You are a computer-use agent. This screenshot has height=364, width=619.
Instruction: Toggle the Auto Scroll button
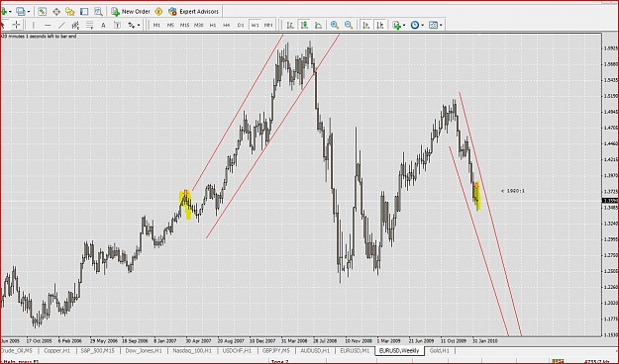point(365,26)
